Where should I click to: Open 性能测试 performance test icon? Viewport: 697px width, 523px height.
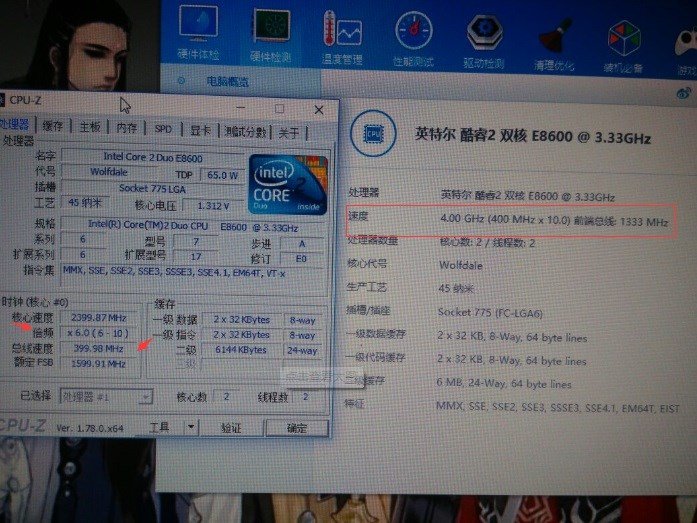tap(413, 39)
